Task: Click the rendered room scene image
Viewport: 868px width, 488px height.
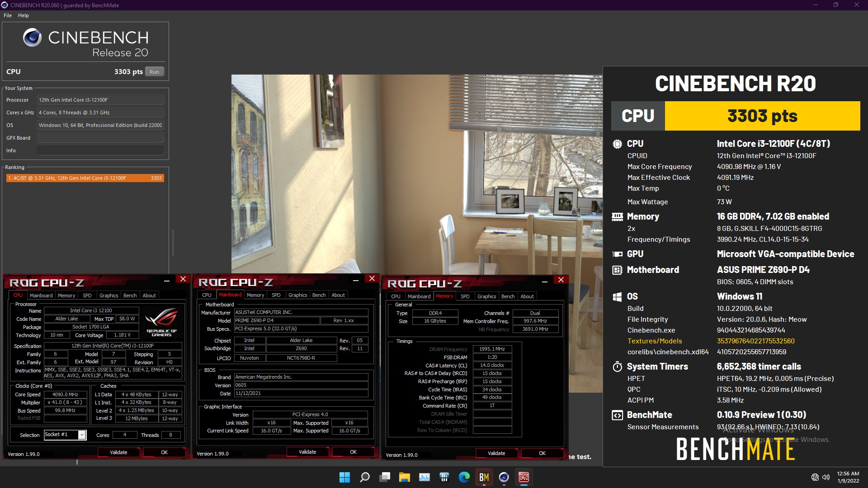Action: point(417,174)
